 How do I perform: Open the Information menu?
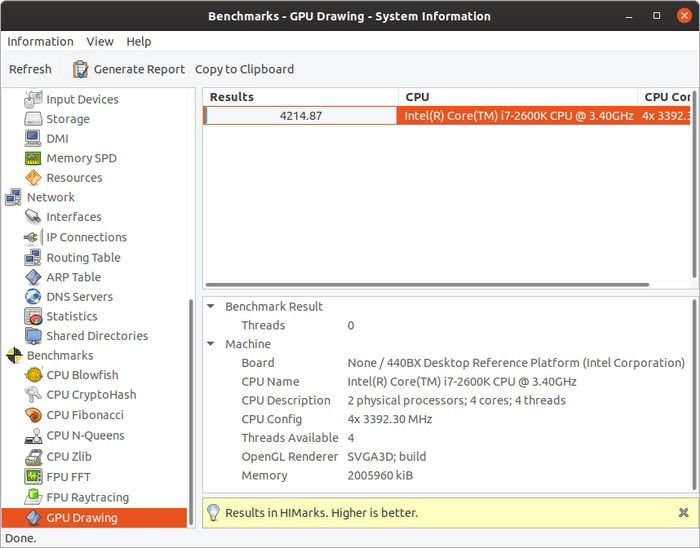pos(40,41)
